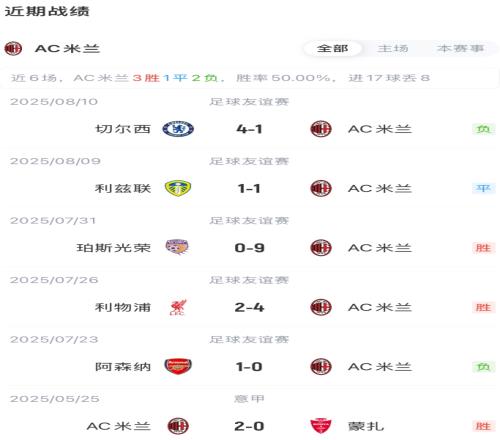Click the green 负 badge for Chelsea match

(483, 129)
